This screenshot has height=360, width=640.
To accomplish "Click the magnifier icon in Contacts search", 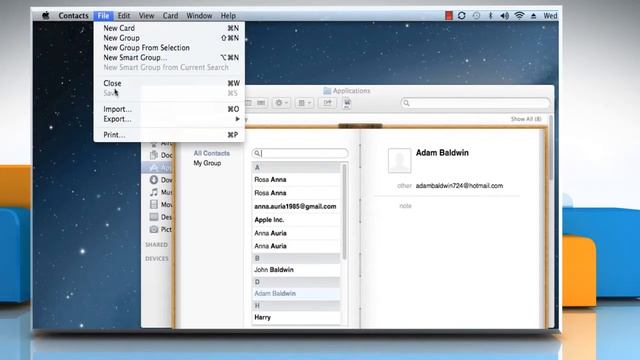I will (x=257, y=153).
